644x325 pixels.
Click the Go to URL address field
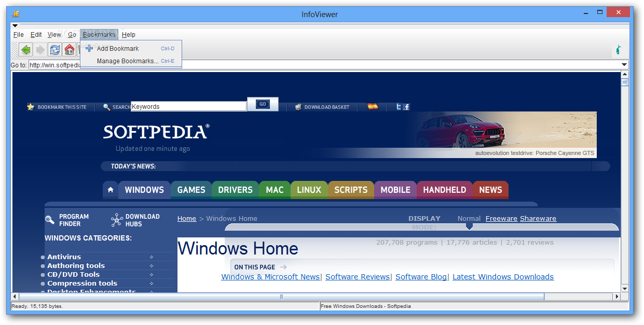[324, 65]
